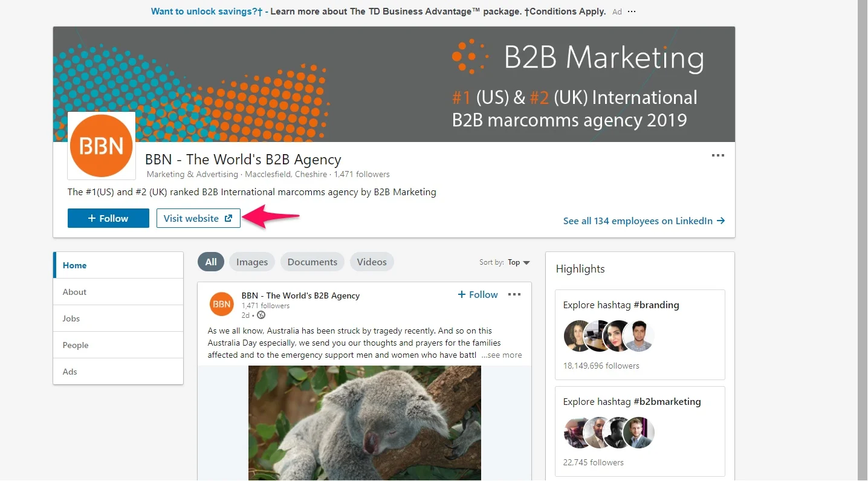Open the koala post image

tap(364, 423)
